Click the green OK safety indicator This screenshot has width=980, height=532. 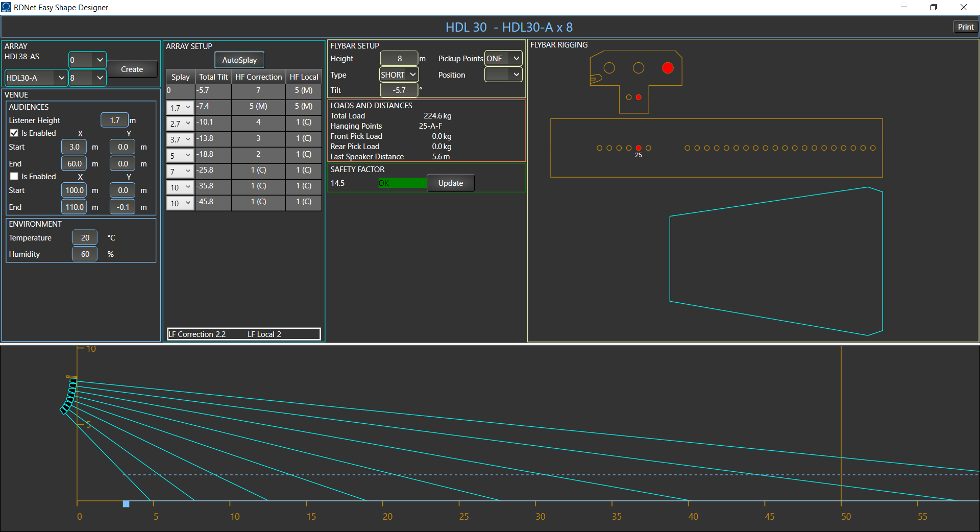tap(402, 183)
